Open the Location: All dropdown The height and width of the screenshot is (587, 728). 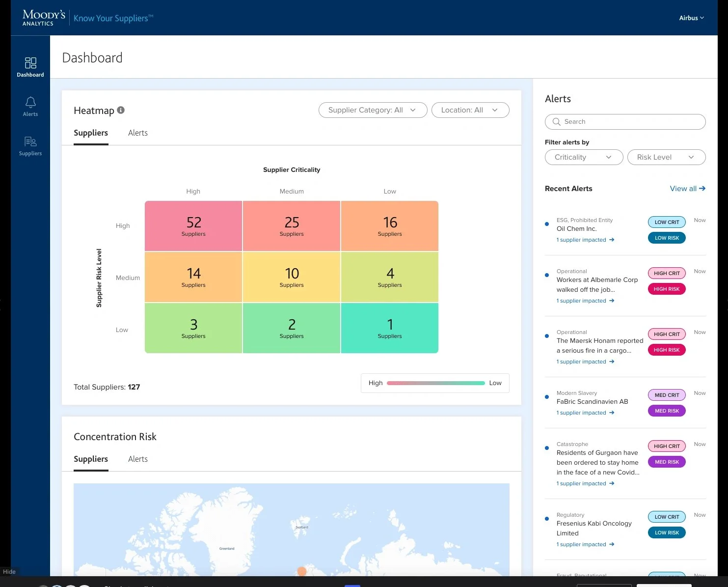[470, 110]
